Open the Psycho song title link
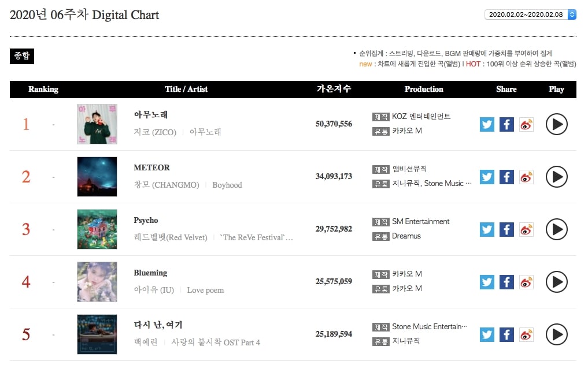The image size is (588, 365). click(146, 221)
